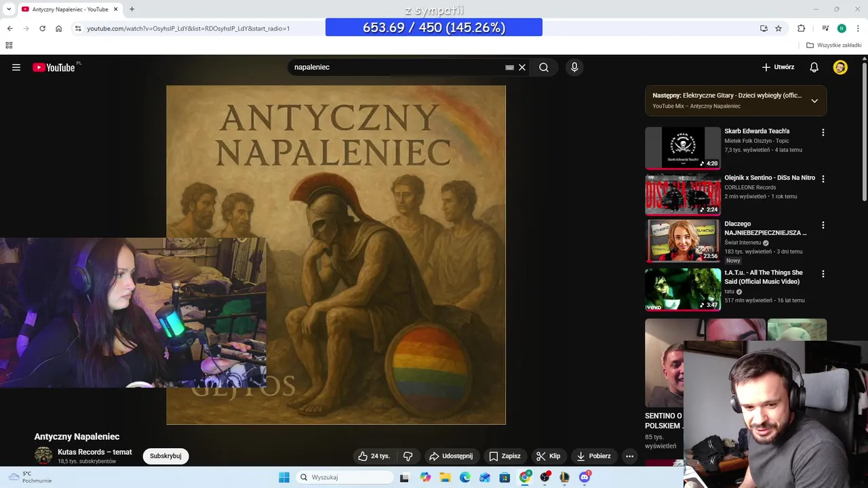Reload the page in Chrome
868x488 pixels.
coord(42,28)
